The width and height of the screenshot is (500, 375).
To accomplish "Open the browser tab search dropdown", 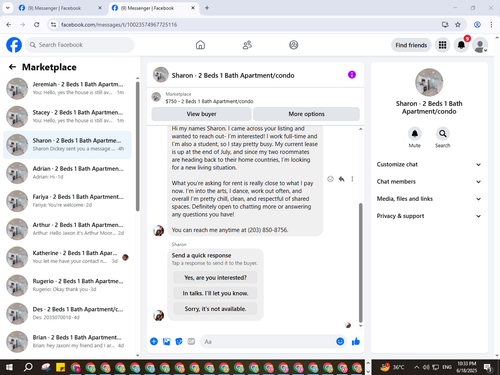I will pyautogui.click(x=7, y=8).
